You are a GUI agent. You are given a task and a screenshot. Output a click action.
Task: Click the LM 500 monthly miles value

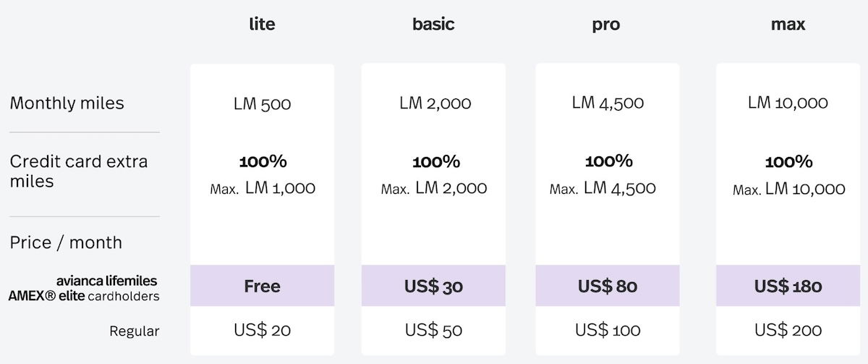click(x=262, y=103)
